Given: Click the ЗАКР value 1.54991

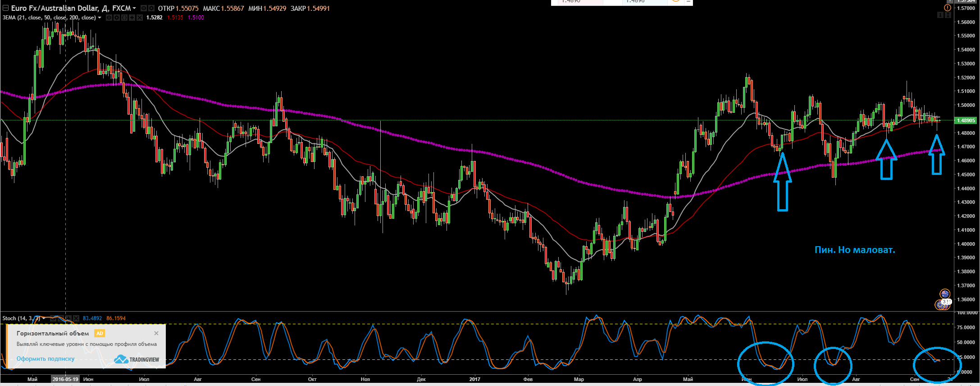Looking at the screenshot, I should [x=319, y=8].
